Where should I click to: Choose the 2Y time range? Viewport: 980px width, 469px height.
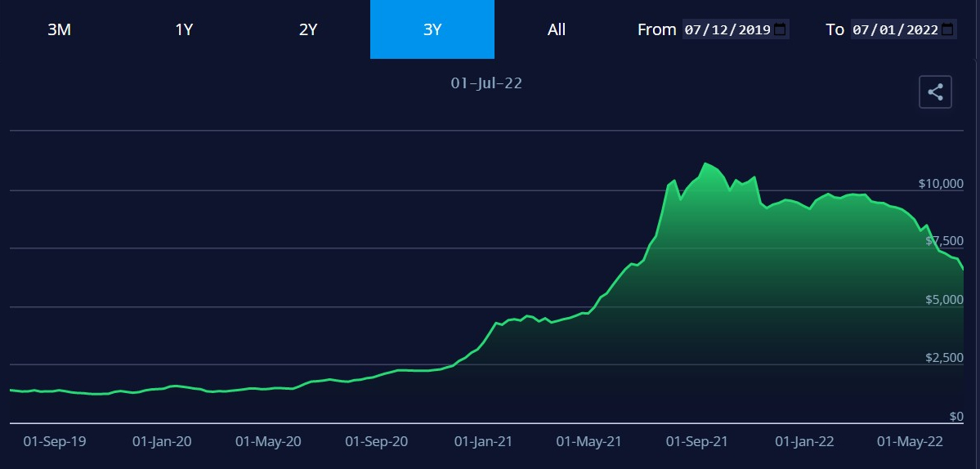308,29
